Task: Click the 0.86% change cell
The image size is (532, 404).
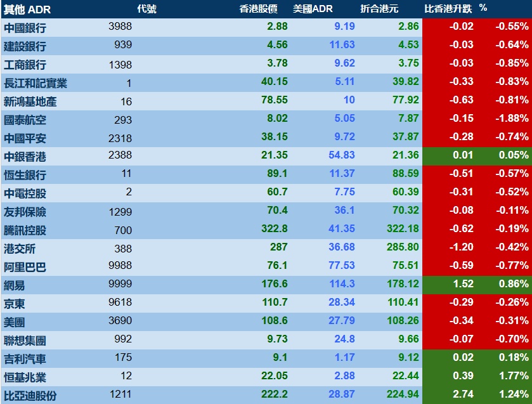Action: pyautogui.click(x=514, y=283)
